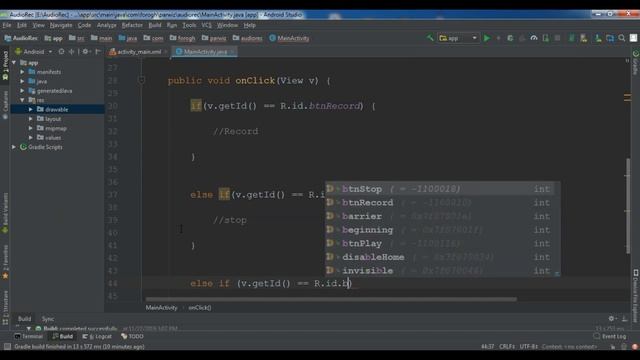
Task: Expand the Gradle Scripts node
Action: 14,147
